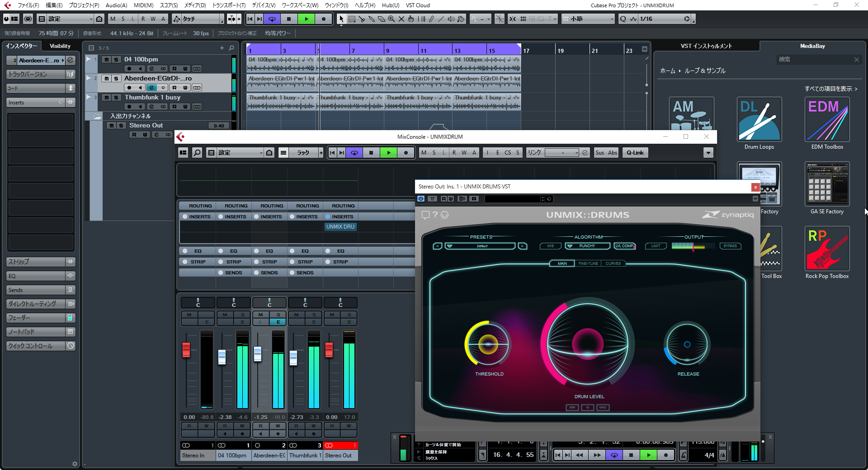Screen dimensions: 868x470
Task: Click Record in the bottom transport panel
Action: click(x=665, y=455)
